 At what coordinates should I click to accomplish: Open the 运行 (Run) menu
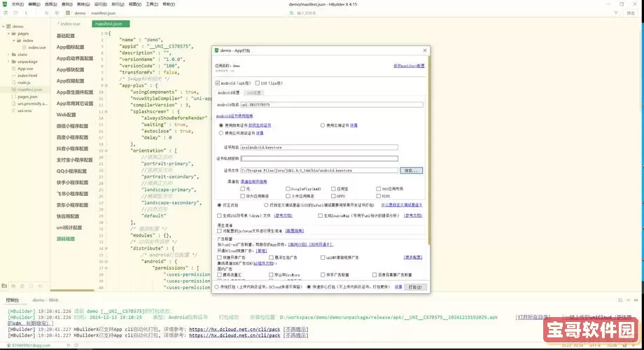click(101, 4)
